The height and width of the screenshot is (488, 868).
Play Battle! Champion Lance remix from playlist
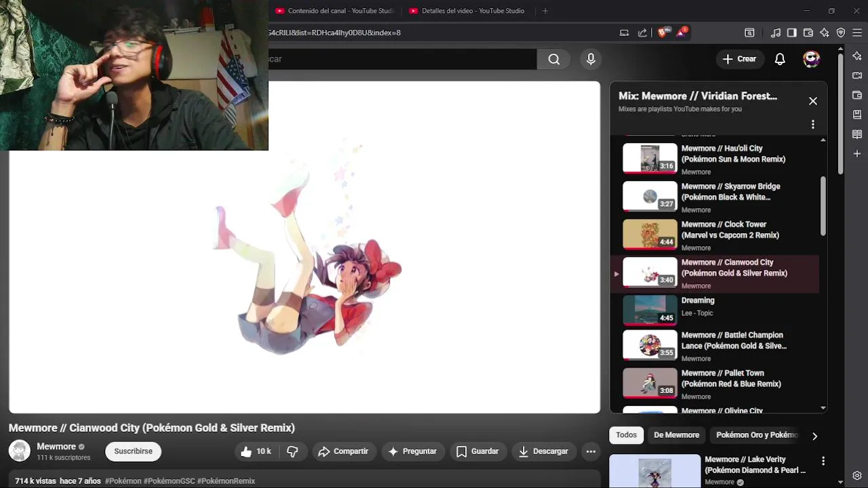pyautogui.click(x=715, y=346)
